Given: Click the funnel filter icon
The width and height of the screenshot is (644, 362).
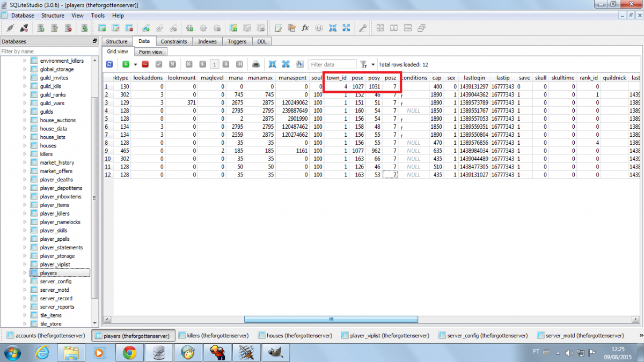Looking at the screenshot, I should click(x=363, y=64).
